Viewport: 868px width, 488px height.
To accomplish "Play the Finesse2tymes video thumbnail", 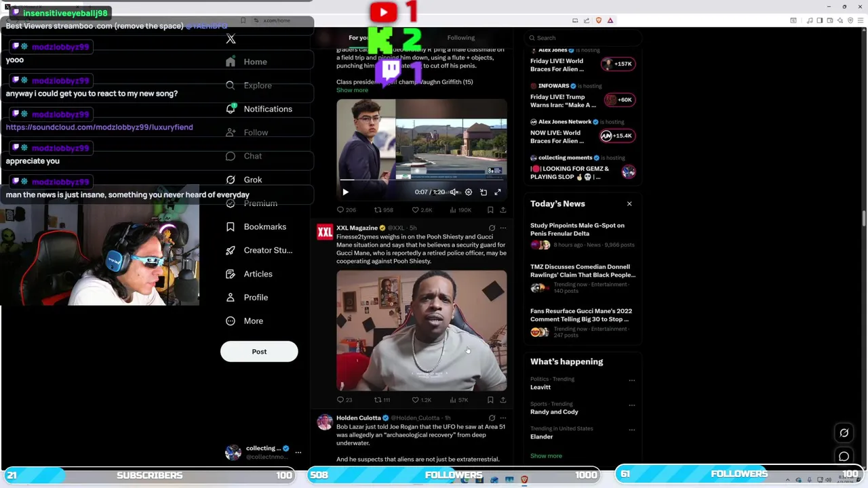I will pos(421,330).
